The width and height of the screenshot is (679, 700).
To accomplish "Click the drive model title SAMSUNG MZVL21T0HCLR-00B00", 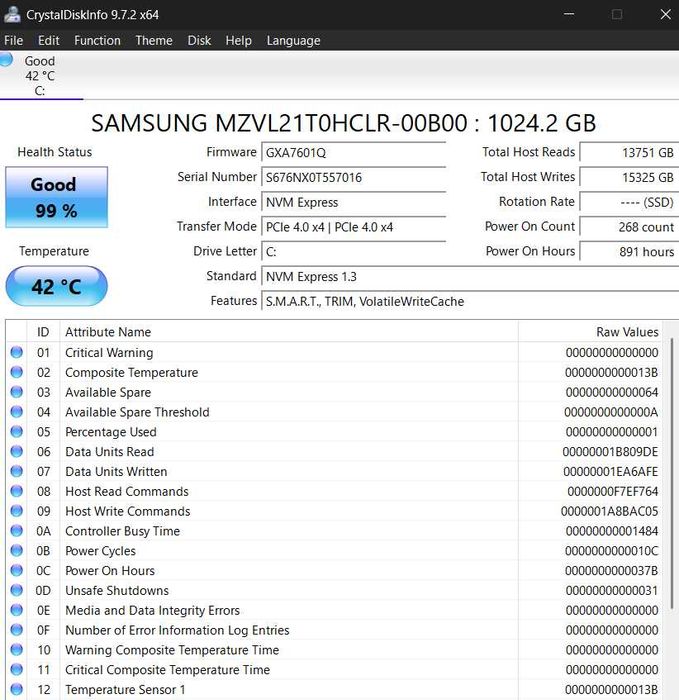I will click(x=279, y=123).
